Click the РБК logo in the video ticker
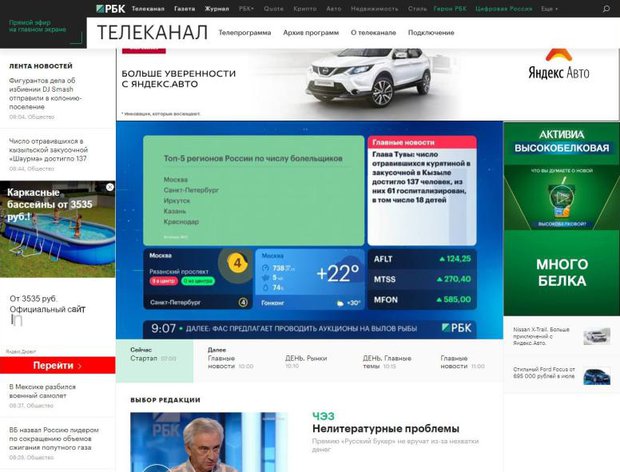620x472 pixels. (x=457, y=328)
